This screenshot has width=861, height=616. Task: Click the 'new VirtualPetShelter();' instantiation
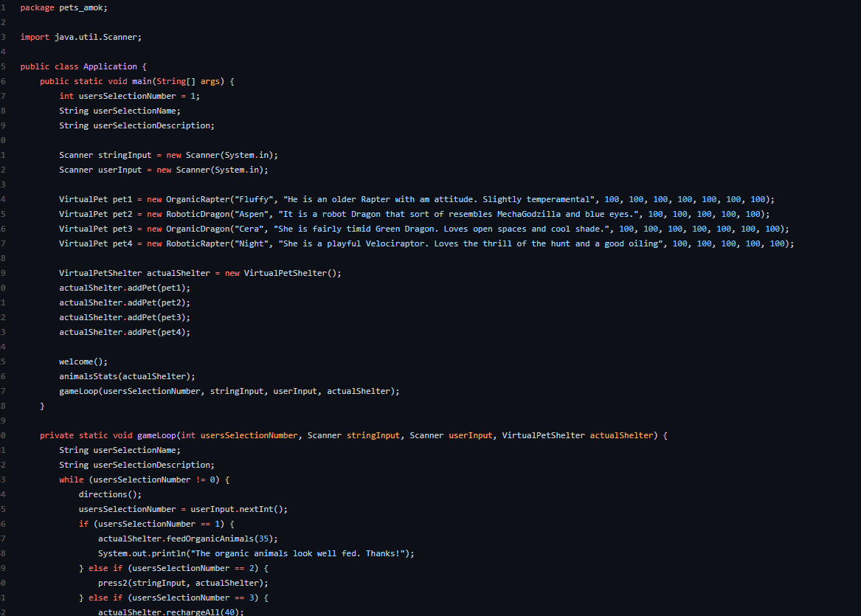[x=283, y=273]
